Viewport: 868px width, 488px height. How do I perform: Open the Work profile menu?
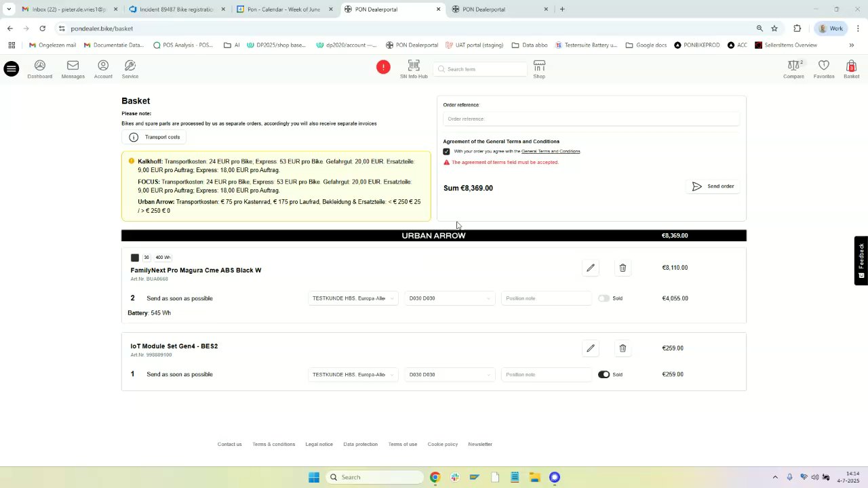[831, 28]
